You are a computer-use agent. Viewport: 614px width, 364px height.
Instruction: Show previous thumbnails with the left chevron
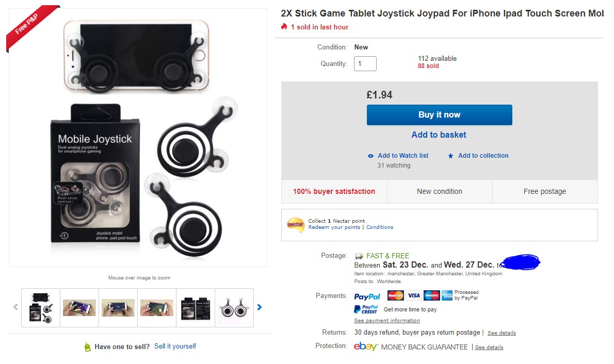(15, 307)
